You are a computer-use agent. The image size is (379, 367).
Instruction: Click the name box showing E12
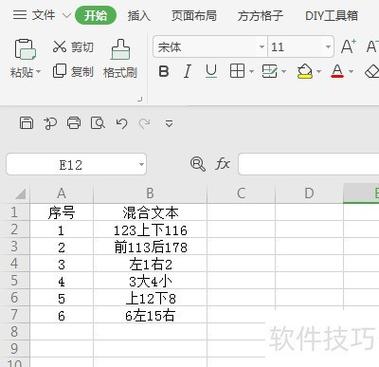71,165
